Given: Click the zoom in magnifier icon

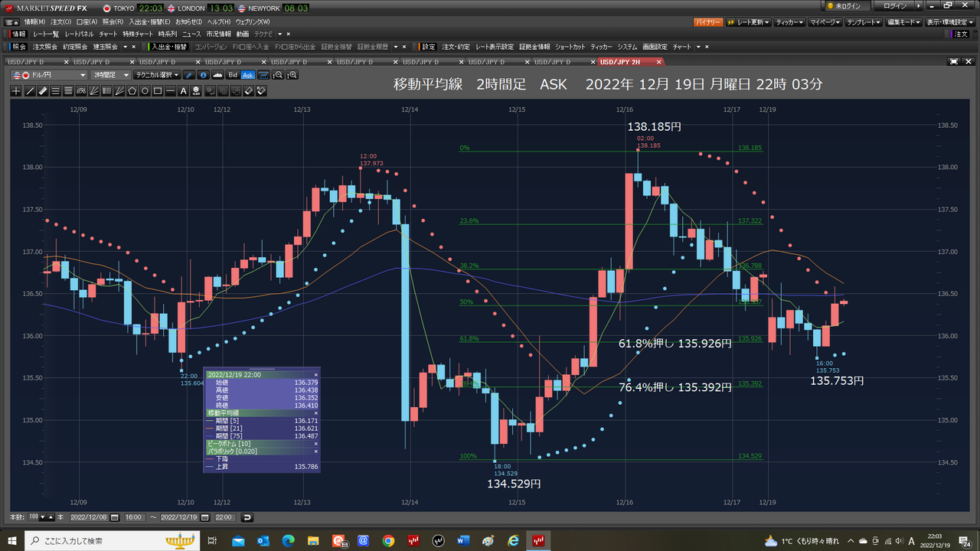Looking at the screenshot, I should tap(292, 75).
